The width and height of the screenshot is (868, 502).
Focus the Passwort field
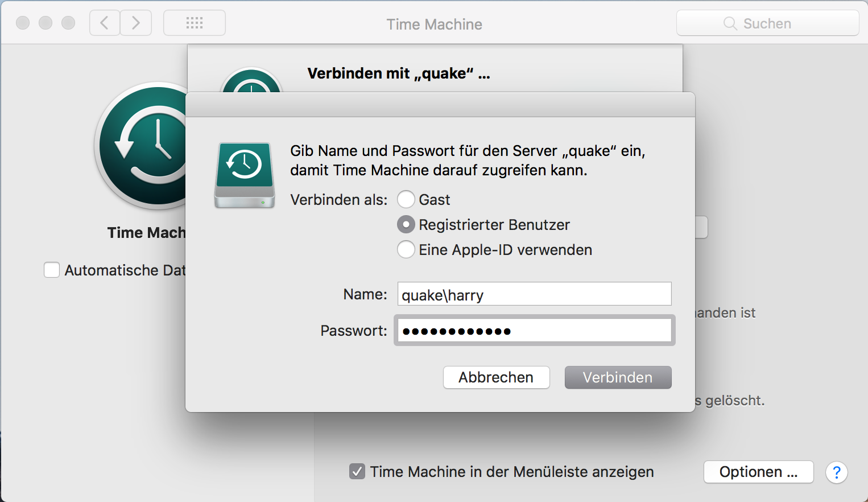tap(535, 331)
